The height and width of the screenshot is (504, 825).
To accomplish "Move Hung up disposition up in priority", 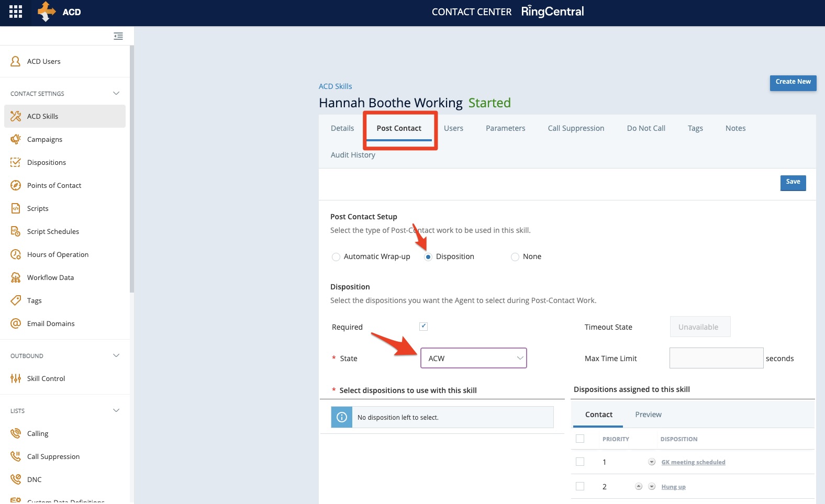I will [x=639, y=486].
